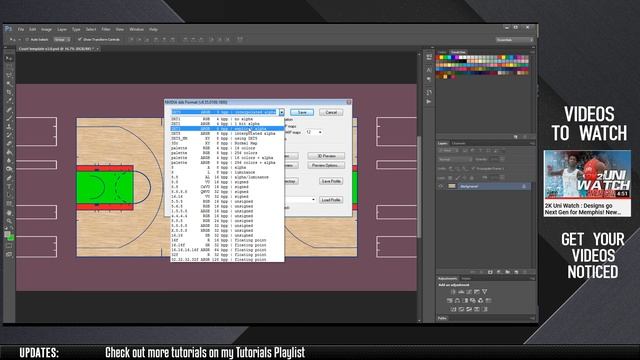Open the layer filter Kind dropdown
This screenshot has height=360, width=640.
click(x=448, y=151)
